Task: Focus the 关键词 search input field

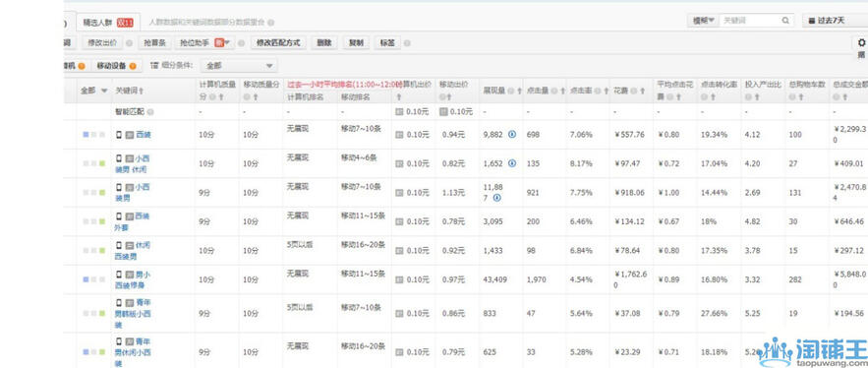Action: coord(750,21)
